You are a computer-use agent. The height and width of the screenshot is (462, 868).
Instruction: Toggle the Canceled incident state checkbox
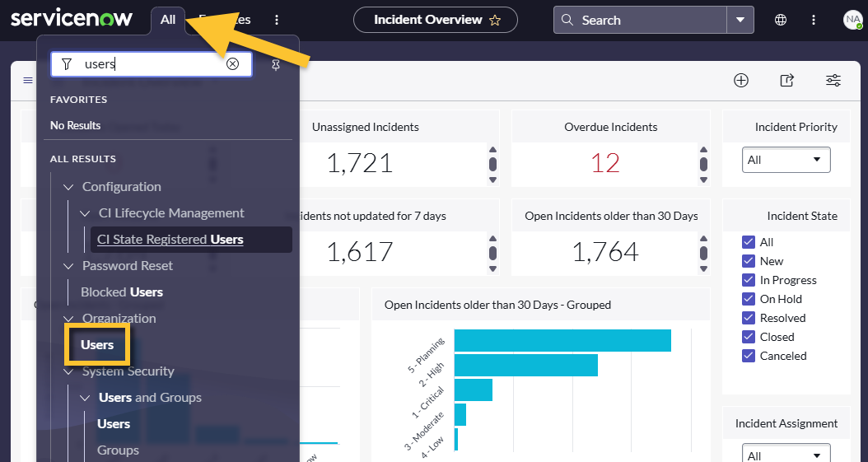click(749, 356)
